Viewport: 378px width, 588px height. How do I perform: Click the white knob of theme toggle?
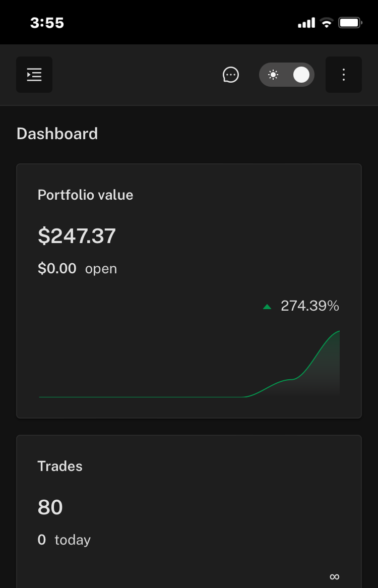tap(301, 75)
